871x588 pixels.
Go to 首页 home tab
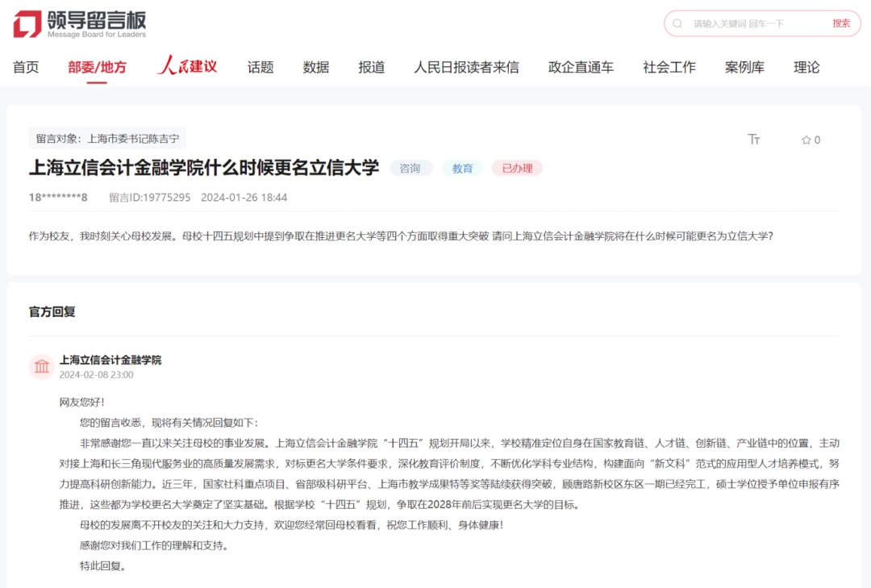(x=26, y=67)
